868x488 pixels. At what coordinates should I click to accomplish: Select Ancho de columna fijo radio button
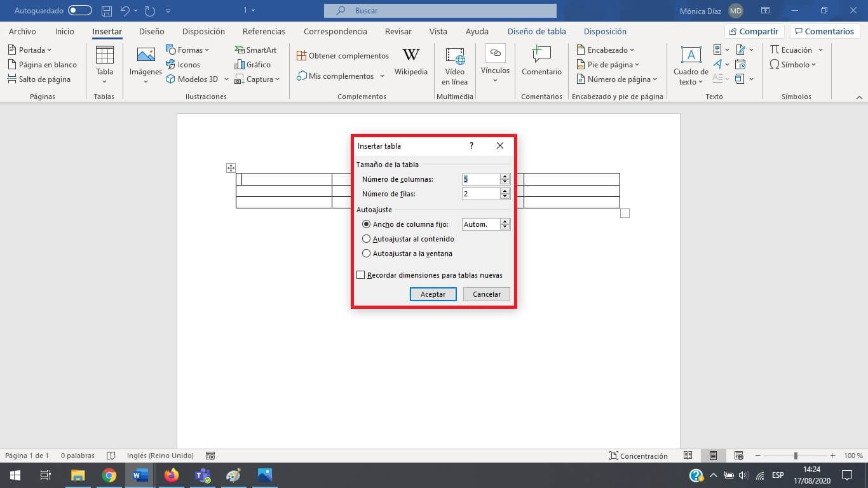pyautogui.click(x=366, y=224)
